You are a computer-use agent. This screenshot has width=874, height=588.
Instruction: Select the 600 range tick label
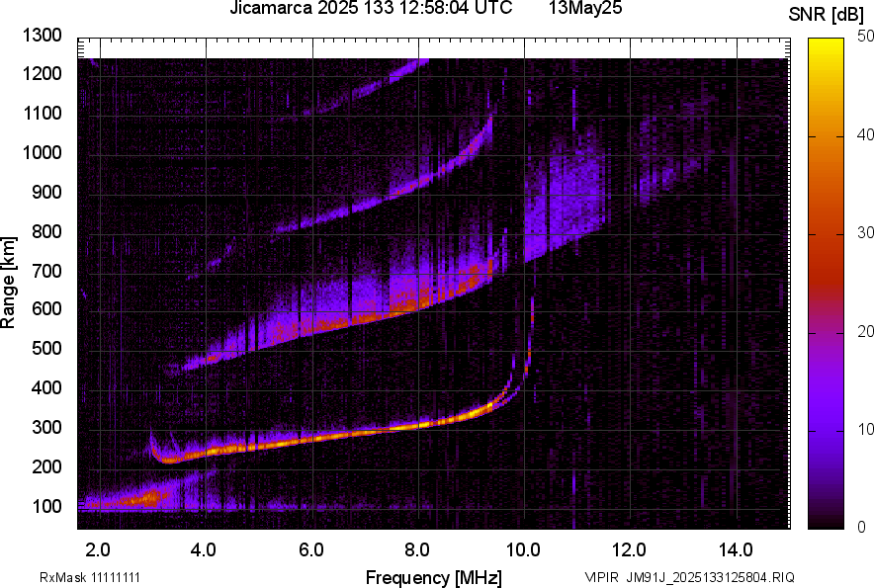[46, 308]
